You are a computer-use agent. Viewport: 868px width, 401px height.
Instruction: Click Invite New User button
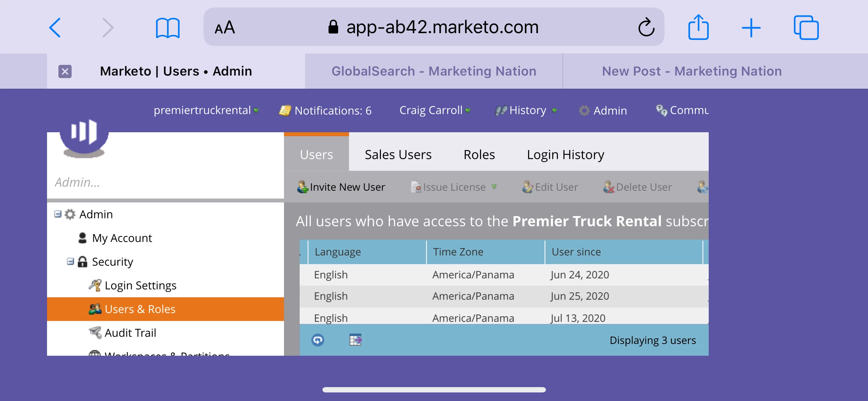pos(341,187)
